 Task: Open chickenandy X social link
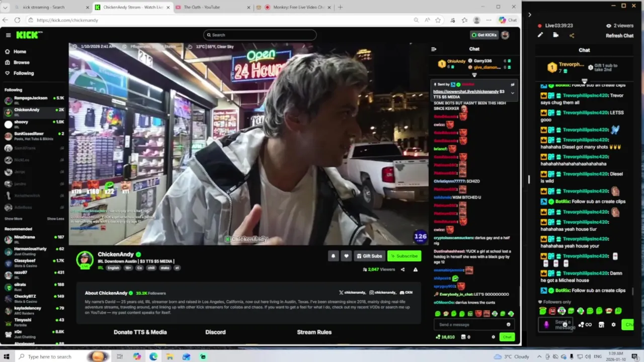(x=352, y=293)
